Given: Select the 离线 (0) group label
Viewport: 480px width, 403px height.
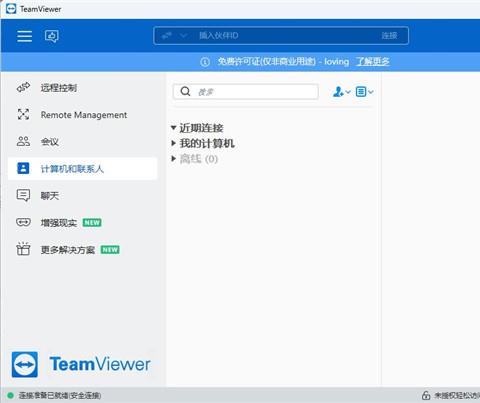Looking at the screenshot, I should 199,159.
